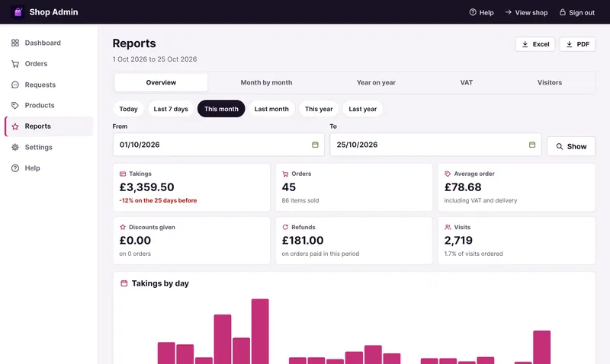The width and height of the screenshot is (610, 364).
Task: Click the Settings gear icon in sidebar
Action: pyautogui.click(x=15, y=147)
